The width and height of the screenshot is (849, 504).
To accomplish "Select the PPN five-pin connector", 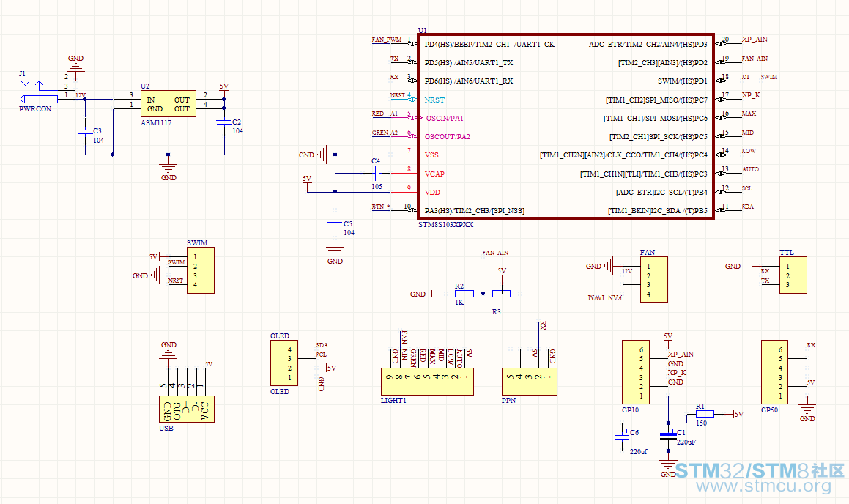I will coord(530,382).
